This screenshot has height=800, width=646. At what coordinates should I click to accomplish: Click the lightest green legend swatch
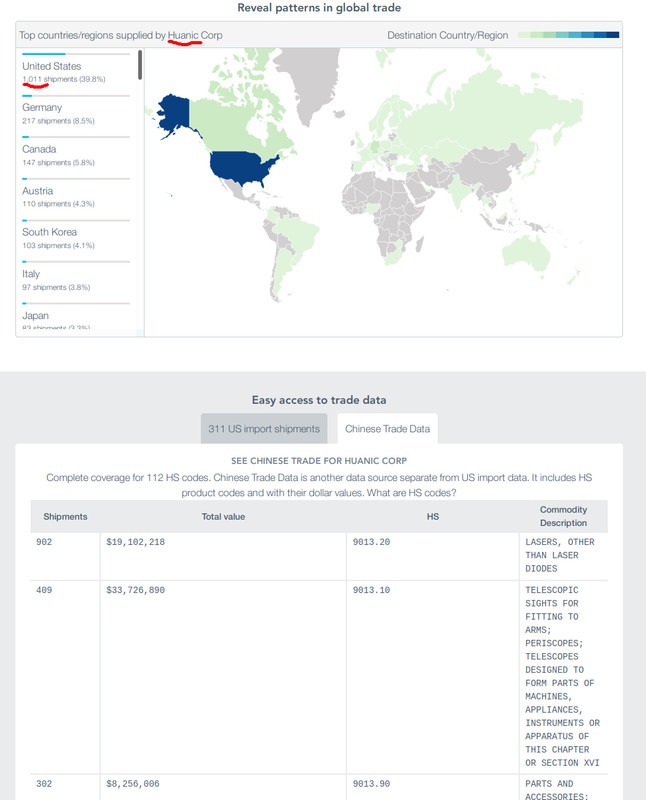click(524, 35)
